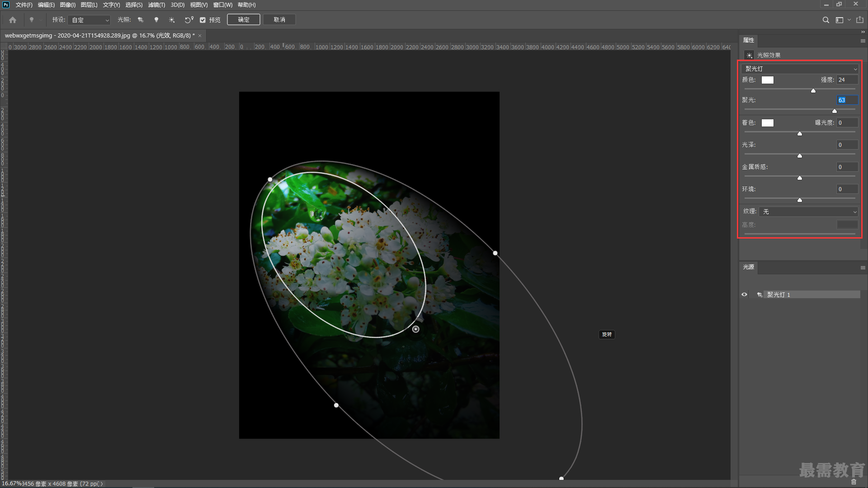The height and width of the screenshot is (488, 868).
Task: Click the 16.67% zoom level field
Action: [x=11, y=483]
